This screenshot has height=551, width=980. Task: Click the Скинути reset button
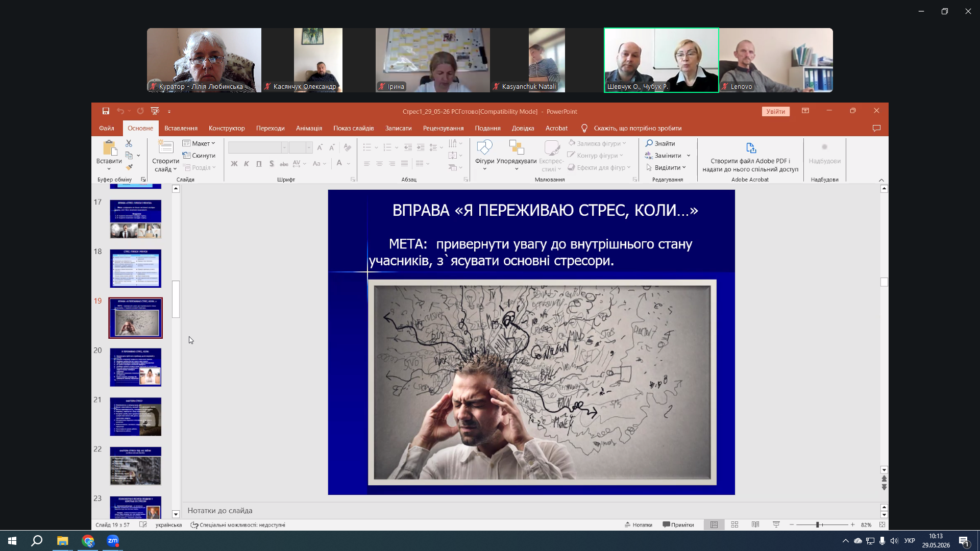(x=199, y=156)
